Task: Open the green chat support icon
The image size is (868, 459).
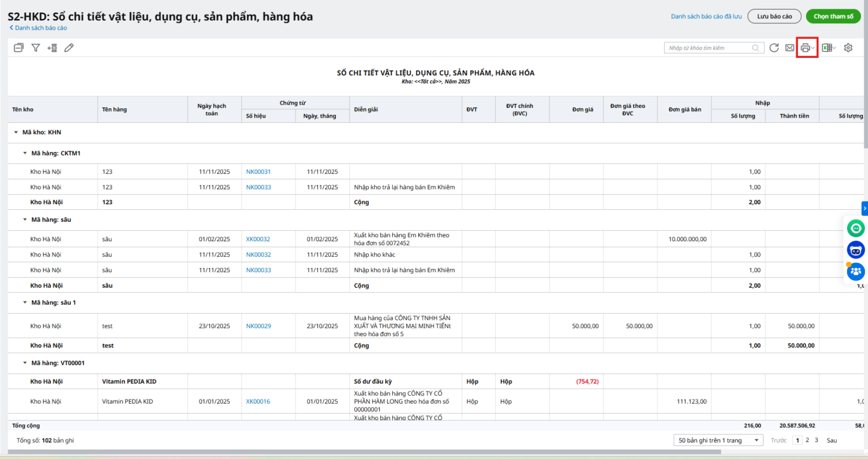Action: tap(856, 229)
